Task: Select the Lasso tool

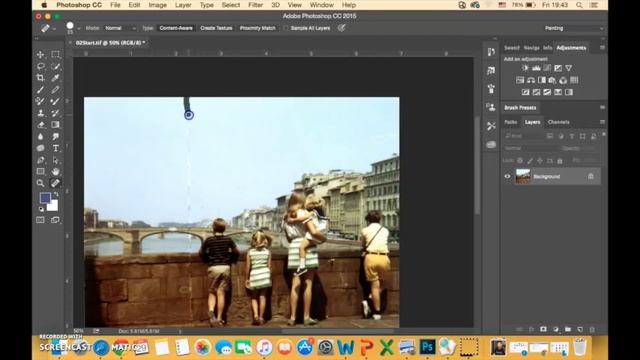Action: click(x=40, y=66)
